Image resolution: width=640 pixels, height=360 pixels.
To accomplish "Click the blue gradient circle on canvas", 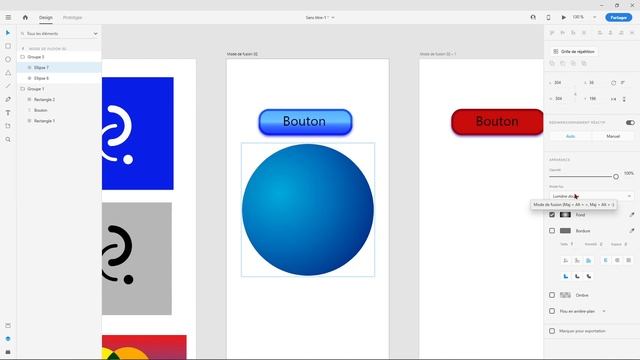I will [x=308, y=210].
